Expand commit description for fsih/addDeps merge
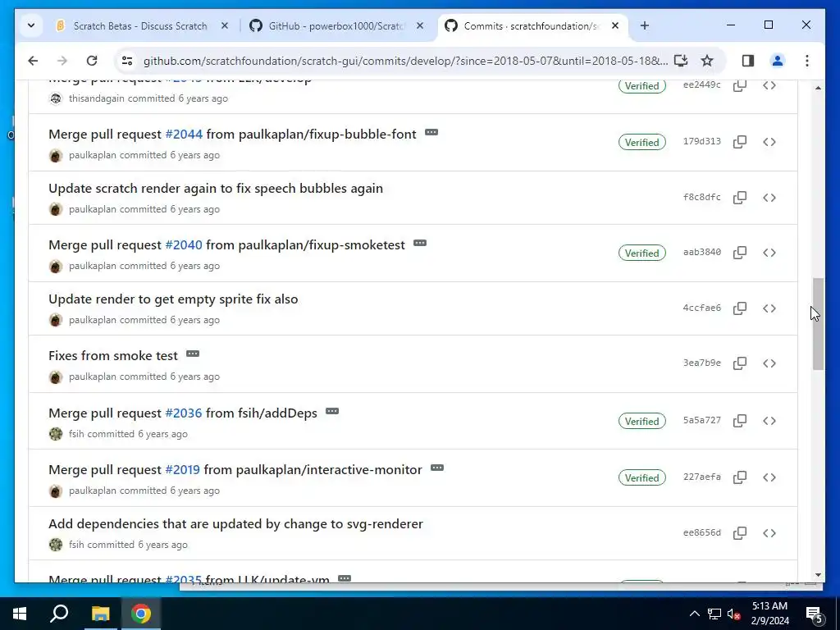The width and height of the screenshot is (840, 630). 332,412
